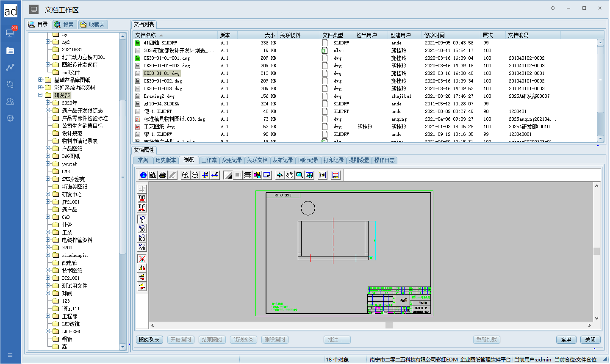Viewport: 610px width, 364px height.
Task: Rotate the drawing view 90 degrees
Action: [x=142, y=229]
